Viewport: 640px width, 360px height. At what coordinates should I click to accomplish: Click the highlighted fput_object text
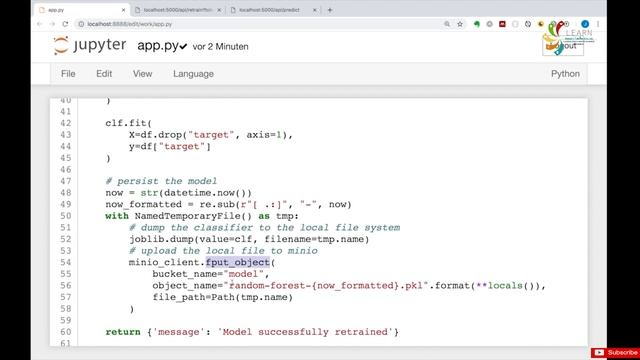tap(238, 262)
